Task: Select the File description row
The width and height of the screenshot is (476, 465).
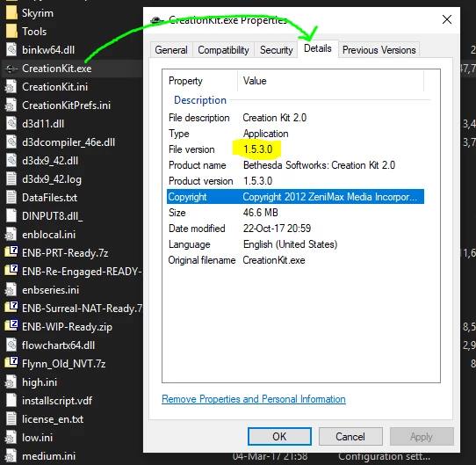Action: point(295,118)
